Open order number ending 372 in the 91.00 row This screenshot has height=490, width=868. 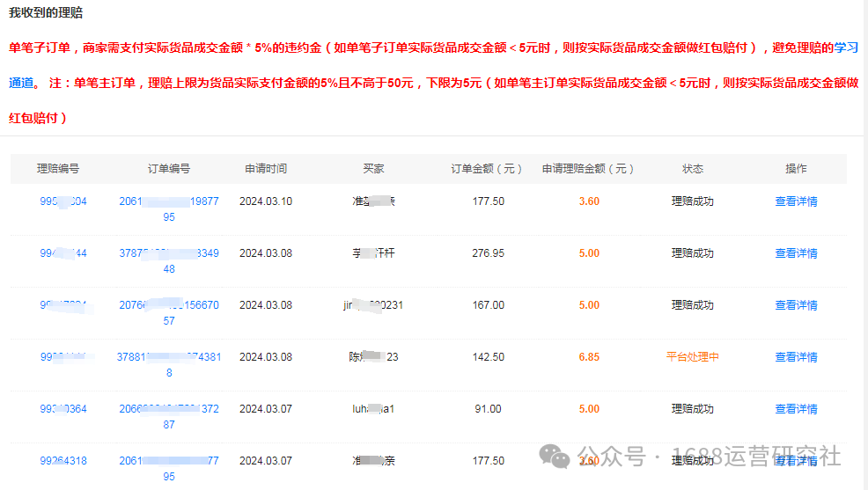point(169,417)
